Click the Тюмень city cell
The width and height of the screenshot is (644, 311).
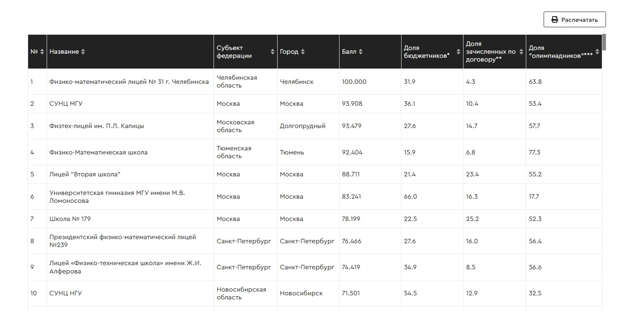[x=292, y=152]
